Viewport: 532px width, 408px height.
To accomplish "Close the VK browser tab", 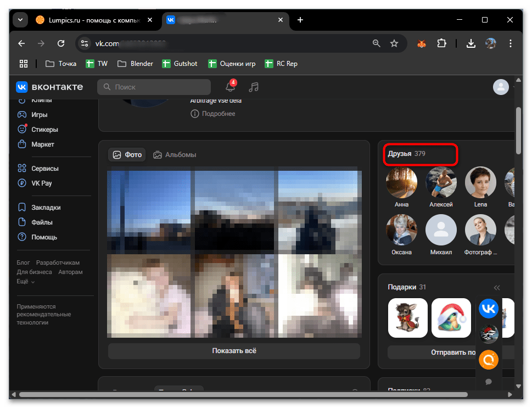I will 280,20.
